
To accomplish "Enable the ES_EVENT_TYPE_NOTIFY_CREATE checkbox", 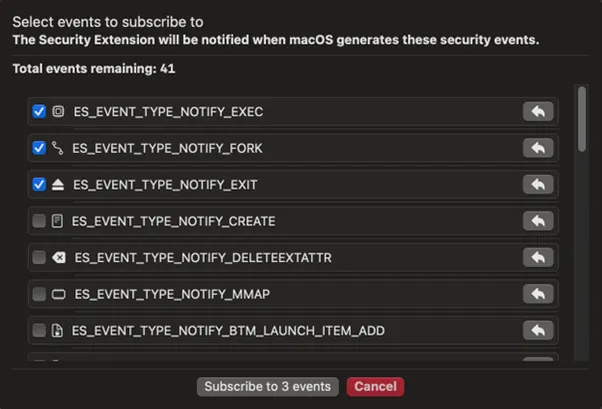I will (40, 221).
